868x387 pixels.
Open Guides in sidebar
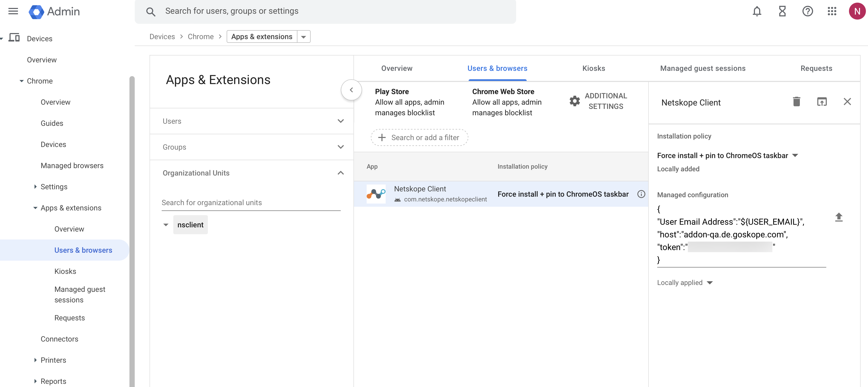tap(52, 123)
